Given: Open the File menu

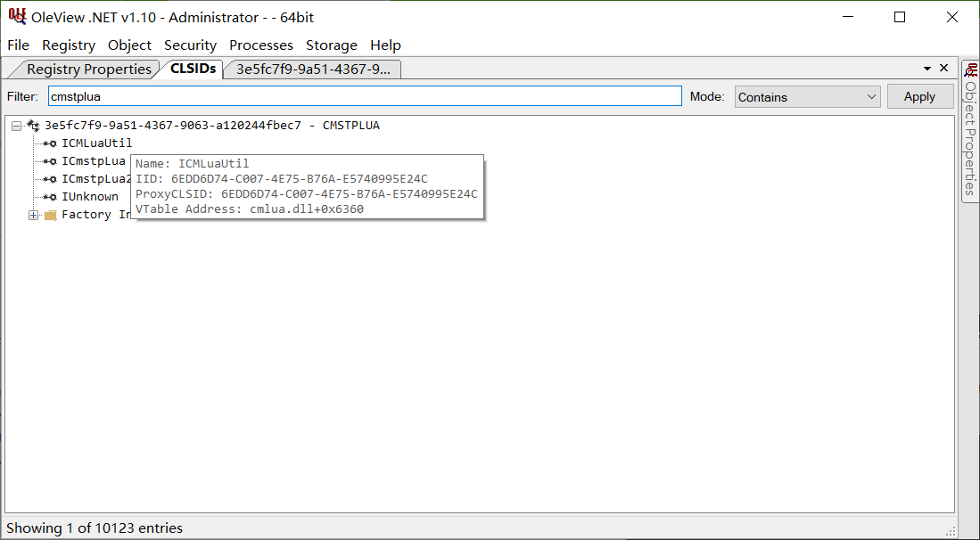Looking at the screenshot, I should tap(18, 45).
